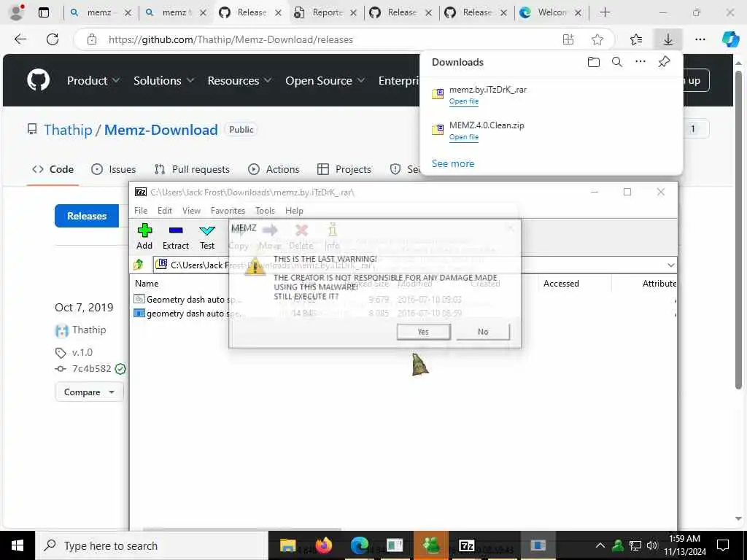Click the Favorites star-list icon in the Edge toolbar

tap(636, 39)
